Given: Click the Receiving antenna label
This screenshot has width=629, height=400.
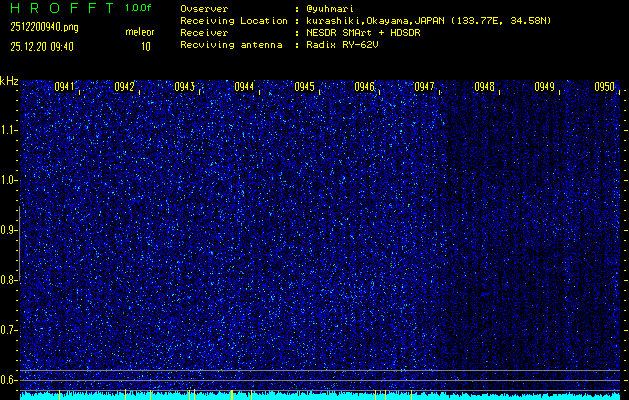Looking at the screenshot, I should [x=231, y=45].
